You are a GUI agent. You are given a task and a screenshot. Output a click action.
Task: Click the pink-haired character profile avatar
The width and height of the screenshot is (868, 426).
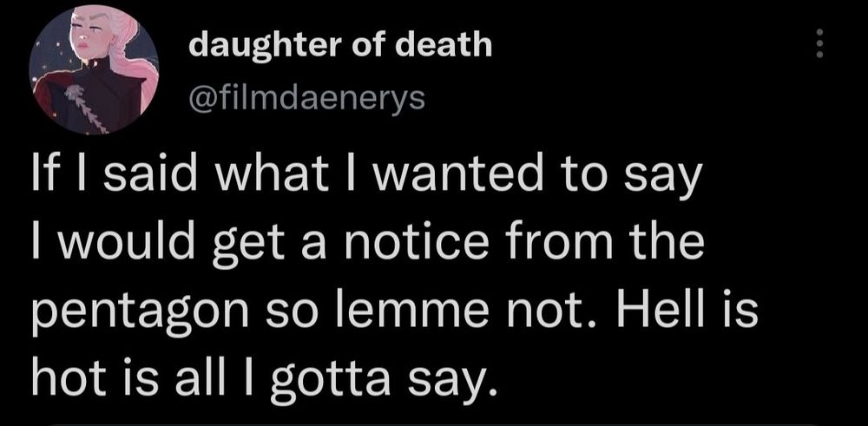94,75
